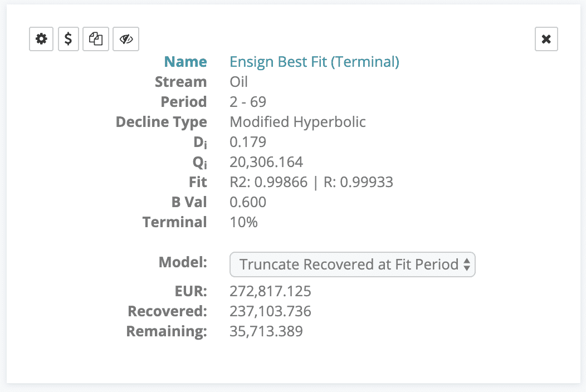Click the Recovered value 237,103.736

pyautogui.click(x=270, y=311)
